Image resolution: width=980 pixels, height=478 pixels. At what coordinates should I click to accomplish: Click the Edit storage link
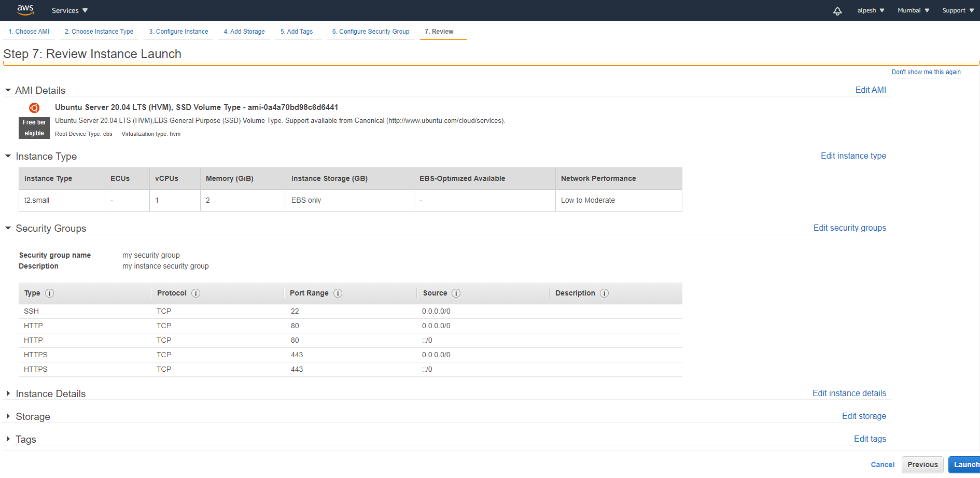tap(864, 416)
